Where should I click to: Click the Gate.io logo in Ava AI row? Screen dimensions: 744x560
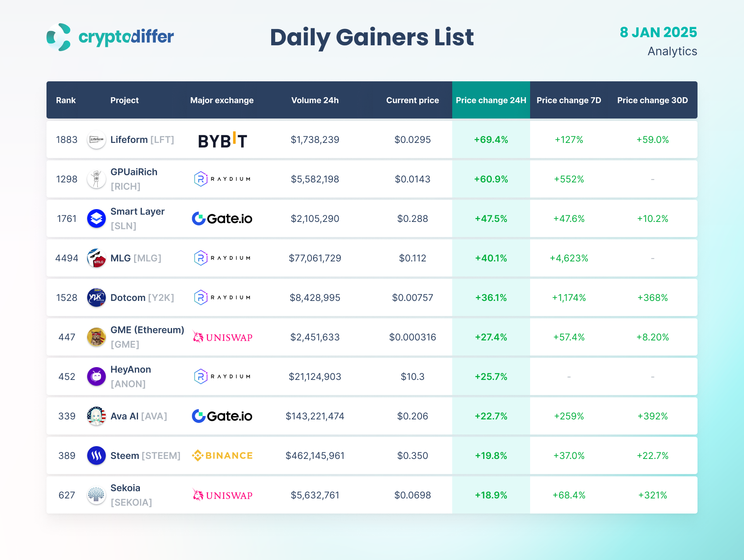pyautogui.click(x=222, y=416)
